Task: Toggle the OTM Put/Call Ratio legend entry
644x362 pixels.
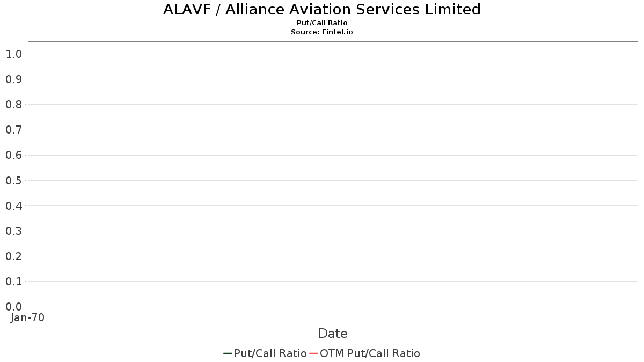Action: (370, 353)
